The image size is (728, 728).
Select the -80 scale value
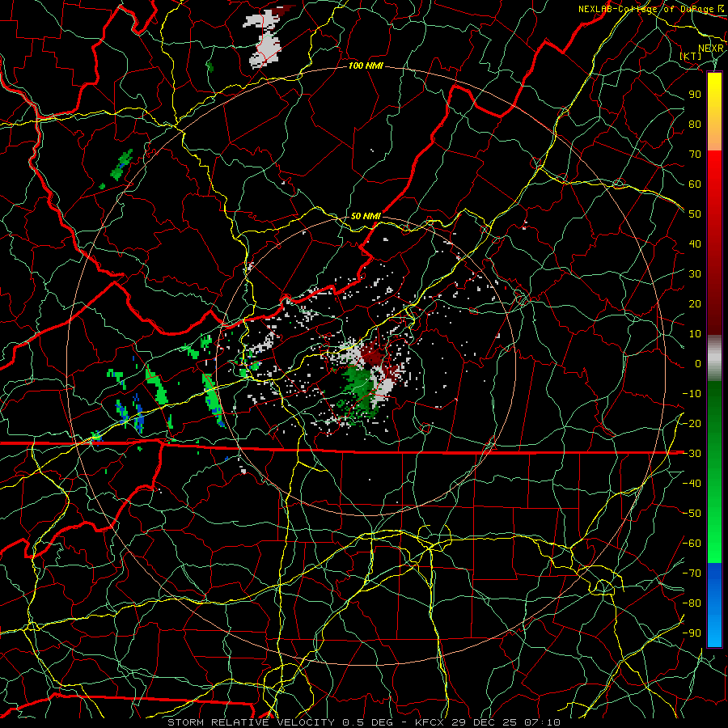[692, 603]
